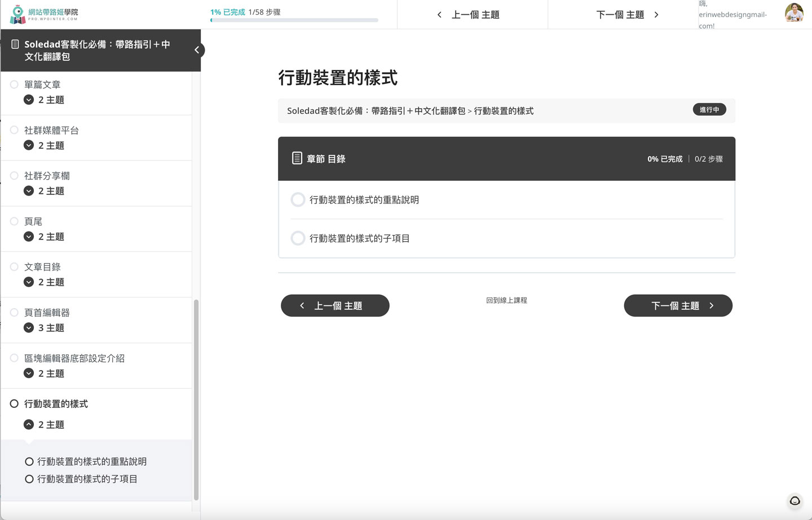Click the user avatar picture
This screenshot has width=812, height=520.
click(794, 12)
